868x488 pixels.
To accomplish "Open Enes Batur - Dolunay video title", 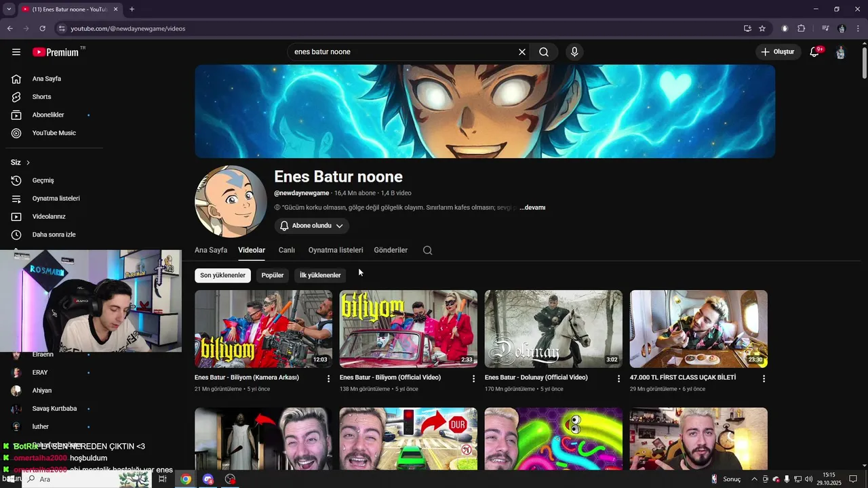I will [536, 378].
